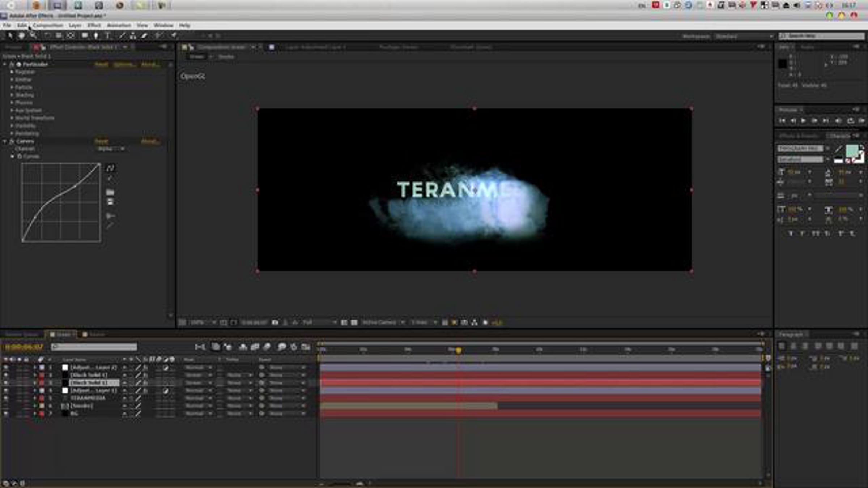Click the teal text fill color swatch
The image size is (868, 488).
point(852,150)
